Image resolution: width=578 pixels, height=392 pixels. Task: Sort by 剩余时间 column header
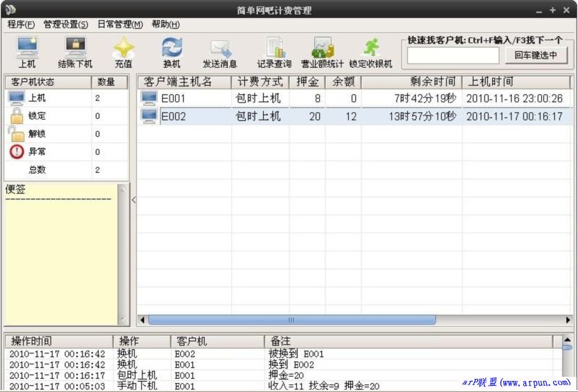(411, 82)
